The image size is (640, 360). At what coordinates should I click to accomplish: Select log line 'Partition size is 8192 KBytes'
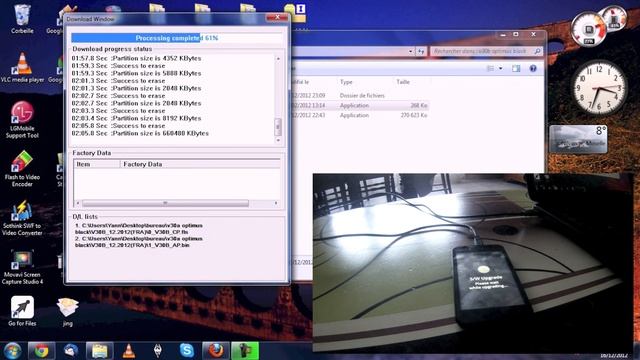coord(136,118)
